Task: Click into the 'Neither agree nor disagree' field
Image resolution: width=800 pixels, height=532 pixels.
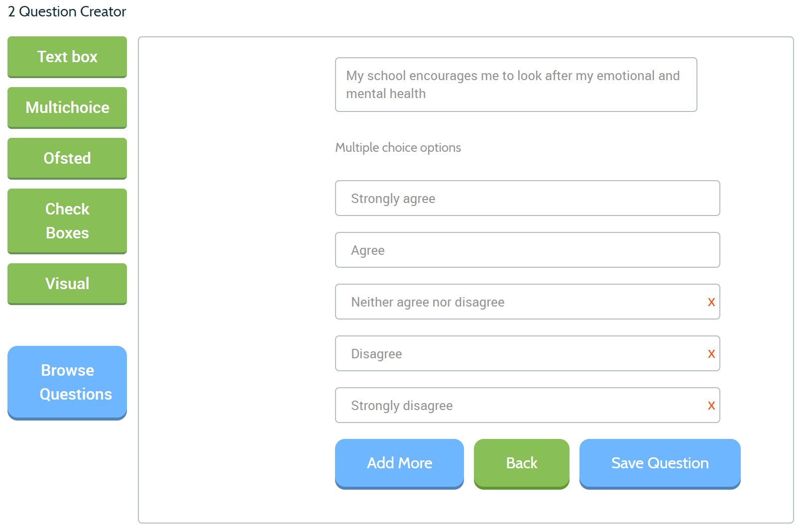Action: pyautogui.click(x=520, y=302)
